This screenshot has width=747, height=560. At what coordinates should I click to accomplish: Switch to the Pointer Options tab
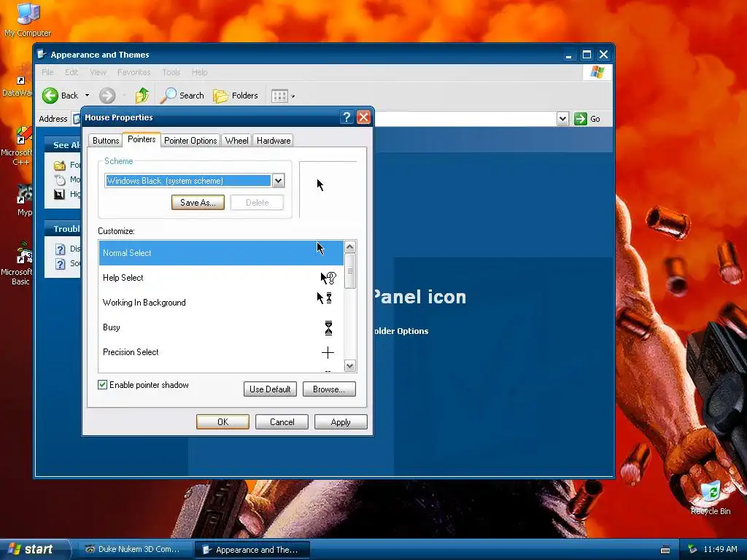pyautogui.click(x=190, y=141)
